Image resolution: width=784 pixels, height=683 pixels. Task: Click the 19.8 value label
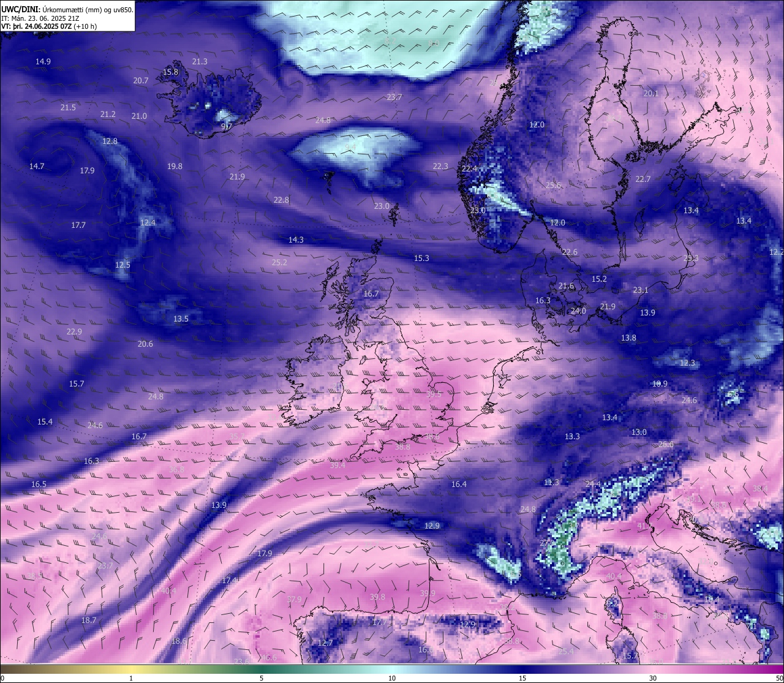(175, 166)
